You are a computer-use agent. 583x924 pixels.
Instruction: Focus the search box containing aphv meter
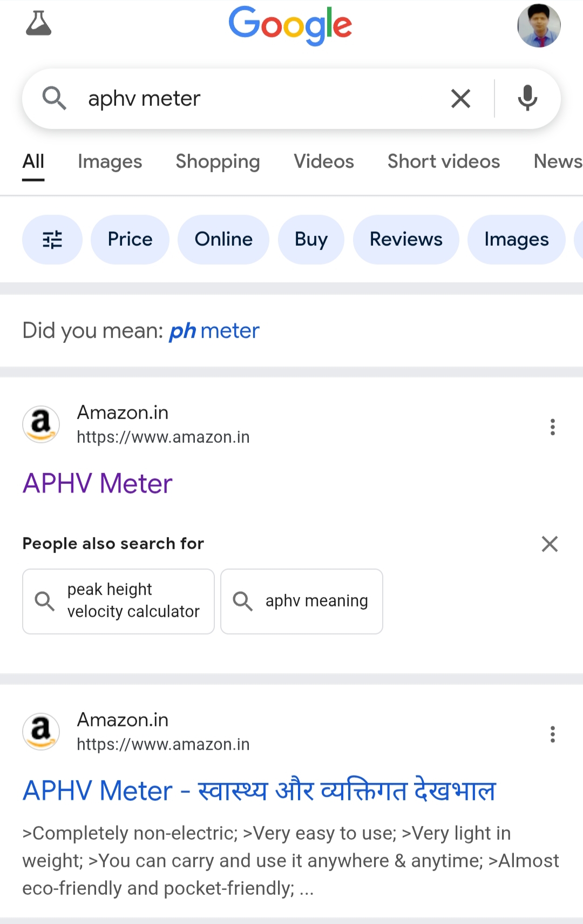(x=259, y=99)
